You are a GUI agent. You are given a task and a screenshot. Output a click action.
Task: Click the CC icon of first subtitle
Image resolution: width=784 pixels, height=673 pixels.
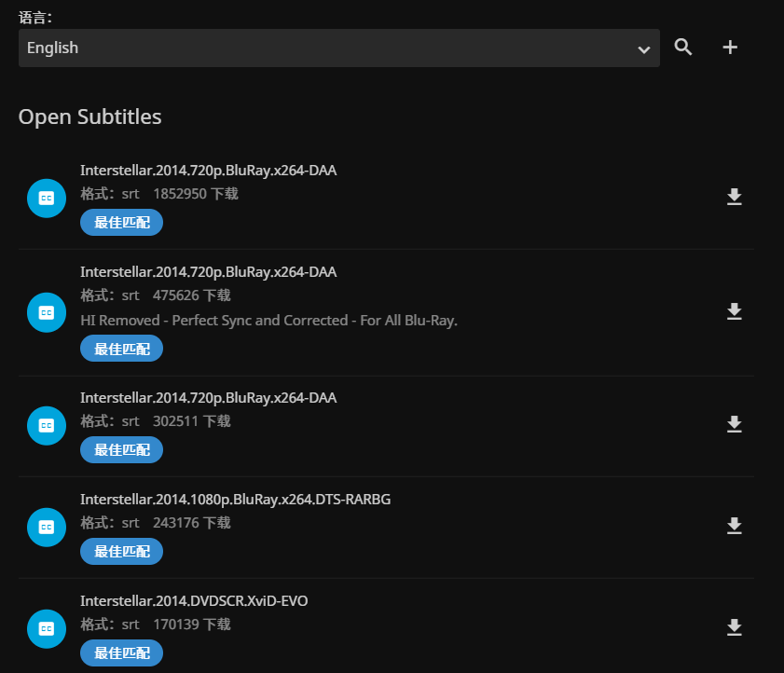click(x=47, y=198)
